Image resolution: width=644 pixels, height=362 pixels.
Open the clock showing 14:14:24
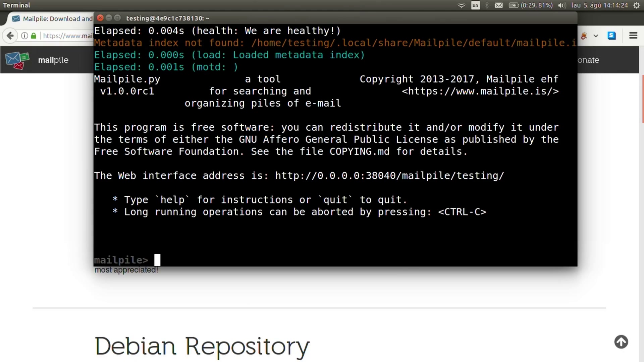[599, 5]
